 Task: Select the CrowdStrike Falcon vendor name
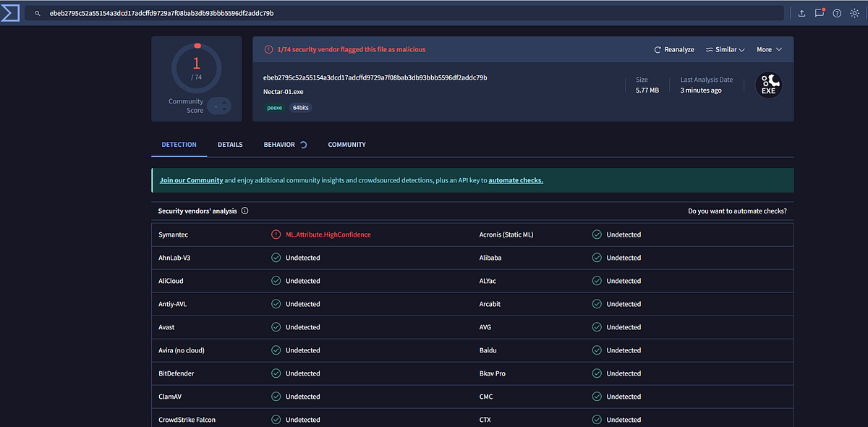tap(187, 420)
